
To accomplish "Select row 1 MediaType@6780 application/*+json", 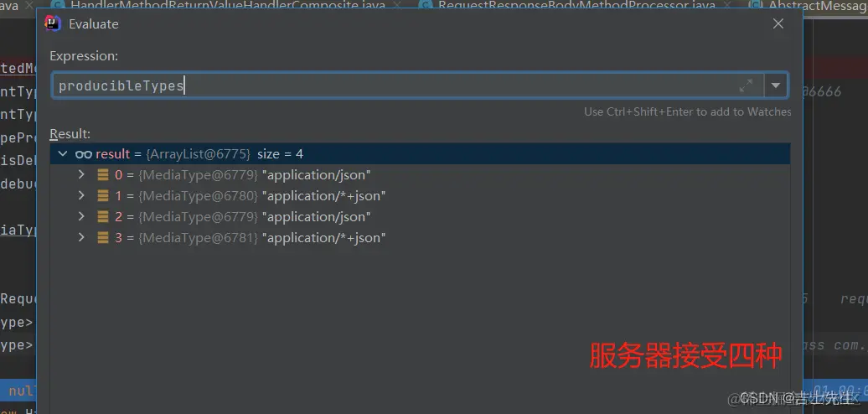I will pyautogui.click(x=420, y=196).
